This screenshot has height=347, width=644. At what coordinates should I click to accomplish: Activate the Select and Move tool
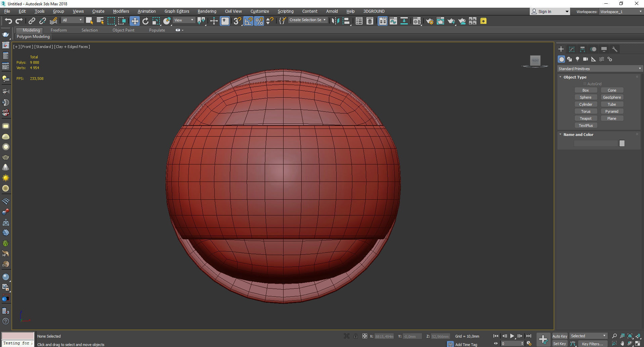click(135, 21)
